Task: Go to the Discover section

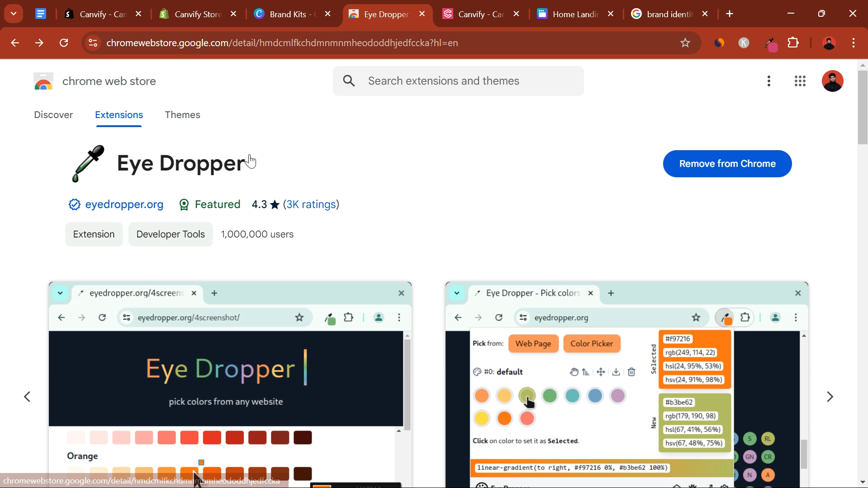Action: pyautogui.click(x=53, y=115)
